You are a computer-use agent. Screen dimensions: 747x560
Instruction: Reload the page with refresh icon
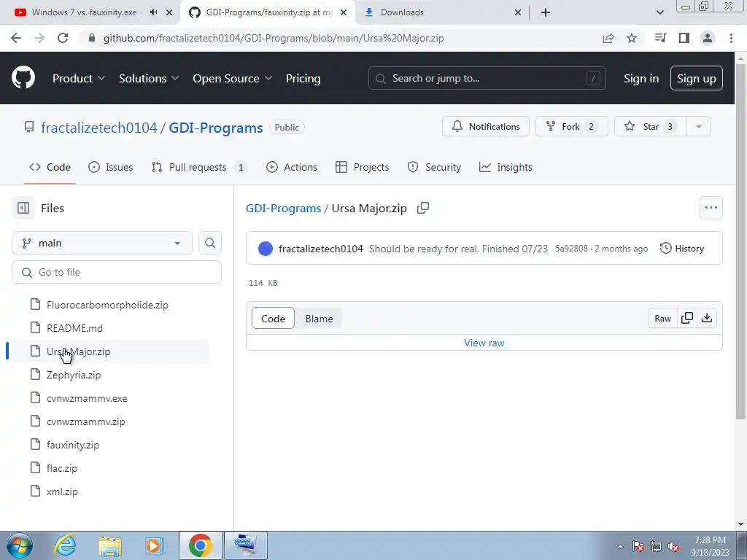click(63, 38)
